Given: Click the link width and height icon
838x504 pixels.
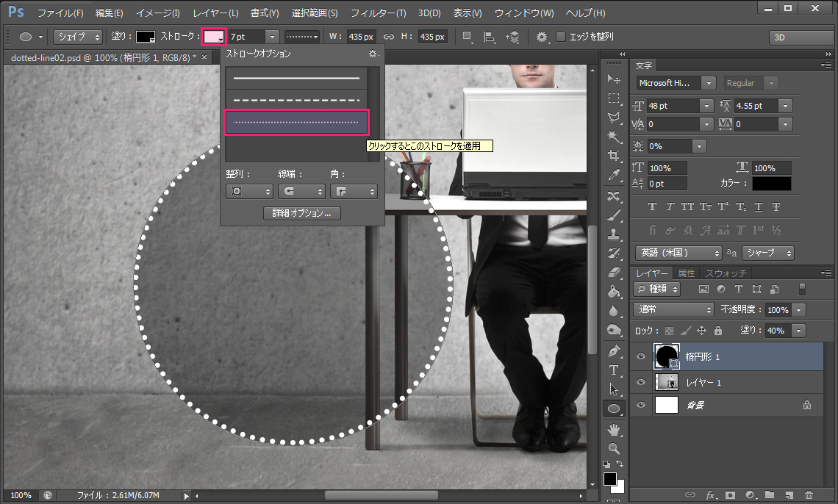Looking at the screenshot, I should tap(389, 37).
